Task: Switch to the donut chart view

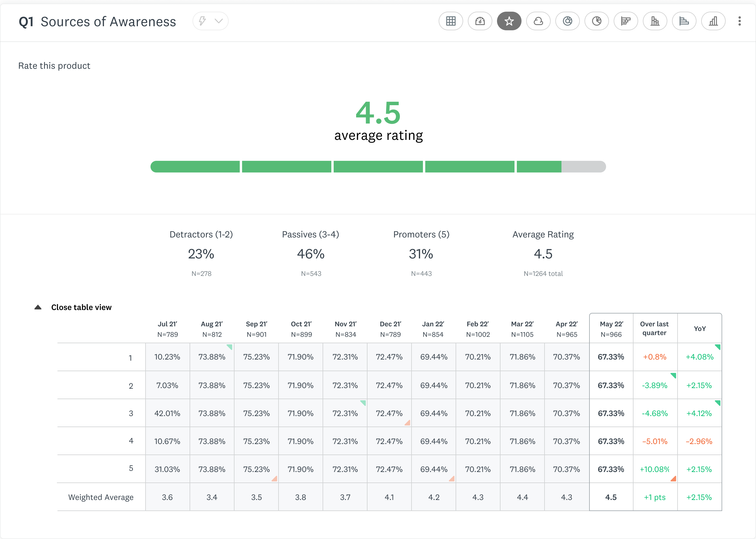Action: (568, 21)
